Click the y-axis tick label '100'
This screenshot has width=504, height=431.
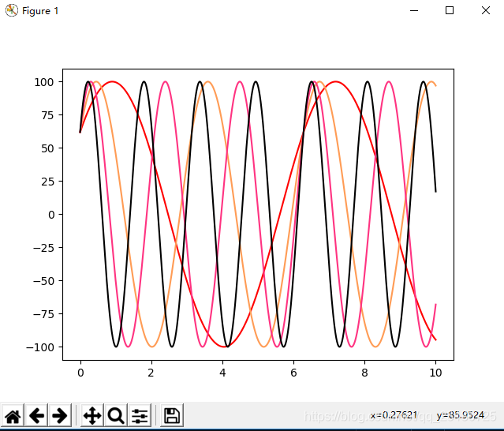tap(44, 82)
